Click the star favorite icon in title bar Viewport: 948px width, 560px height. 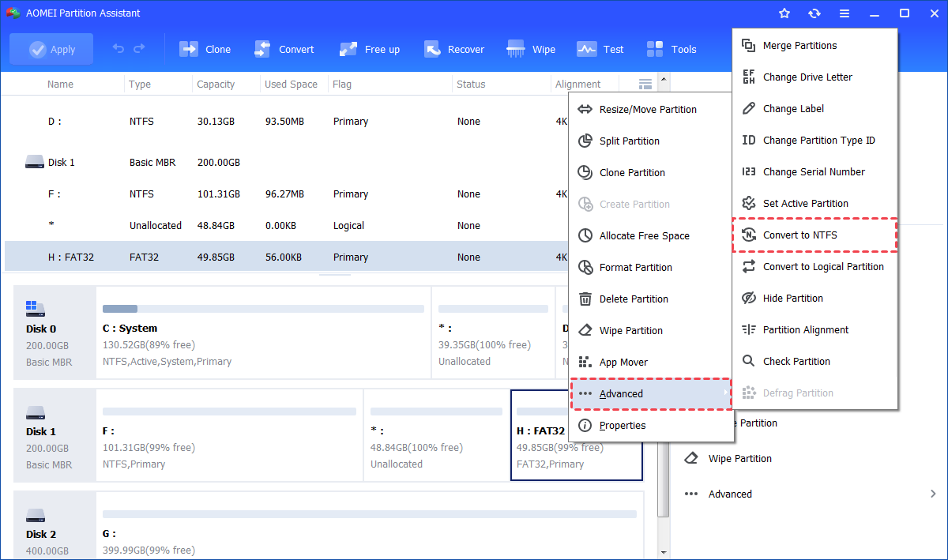(x=784, y=13)
